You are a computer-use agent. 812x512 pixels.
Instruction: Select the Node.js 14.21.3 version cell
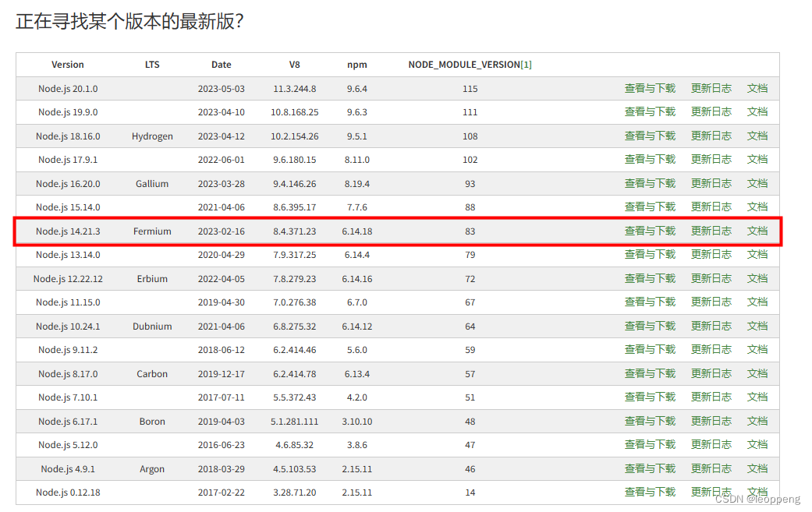[x=68, y=231]
